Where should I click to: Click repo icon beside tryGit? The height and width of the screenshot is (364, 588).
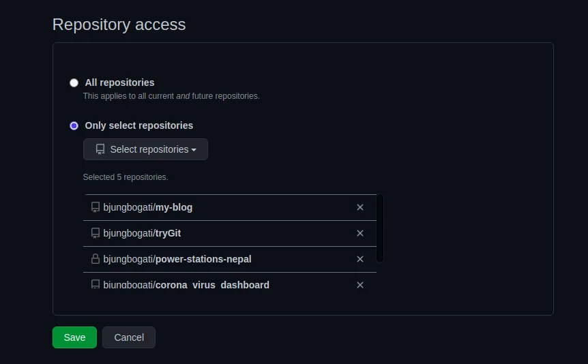click(x=95, y=233)
